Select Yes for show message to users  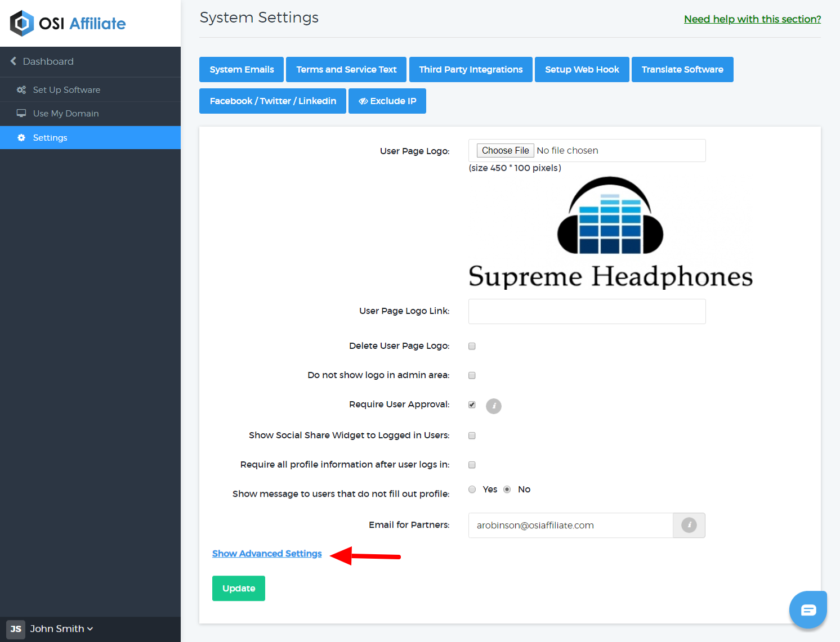pyautogui.click(x=472, y=490)
